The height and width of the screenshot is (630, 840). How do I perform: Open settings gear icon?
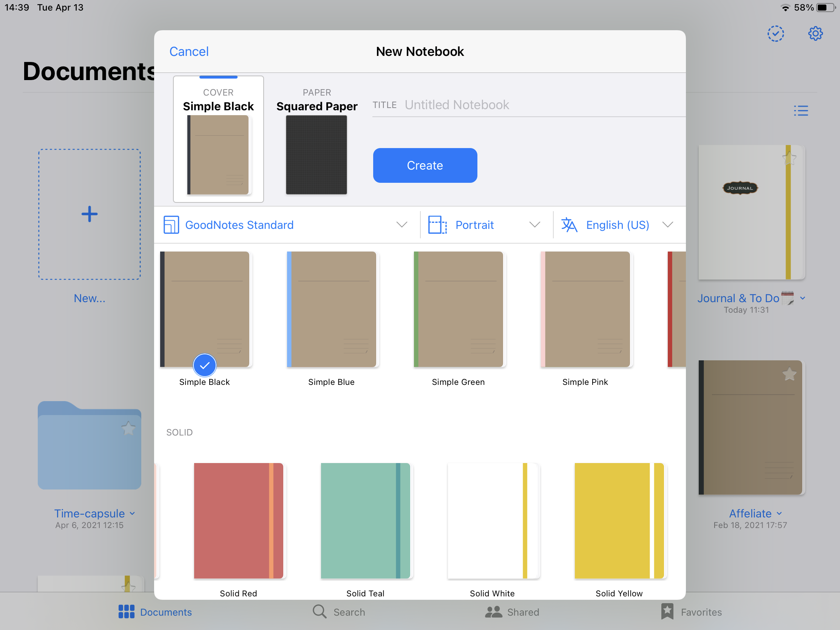pos(815,34)
